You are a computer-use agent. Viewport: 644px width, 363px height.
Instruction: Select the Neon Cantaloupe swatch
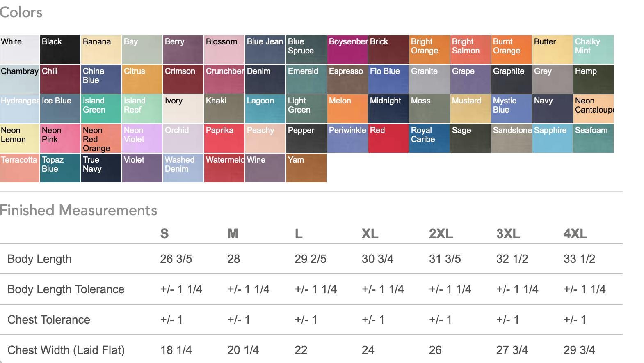click(593, 109)
